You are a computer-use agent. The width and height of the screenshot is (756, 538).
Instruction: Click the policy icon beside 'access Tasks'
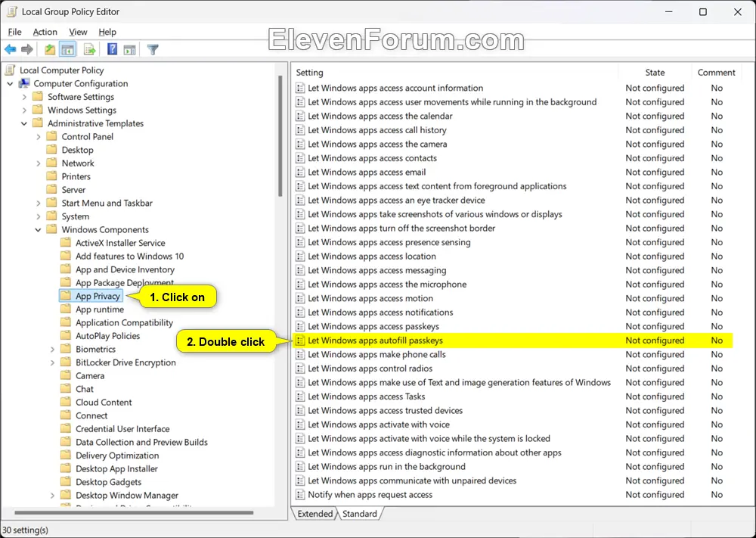pyautogui.click(x=300, y=397)
